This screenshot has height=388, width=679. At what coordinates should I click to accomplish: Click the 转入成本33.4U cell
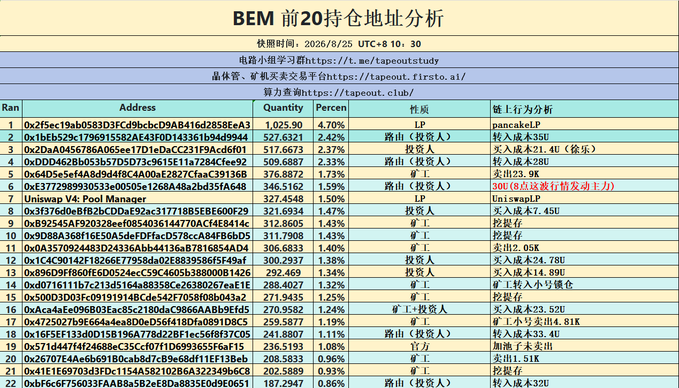click(x=585, y=334)
